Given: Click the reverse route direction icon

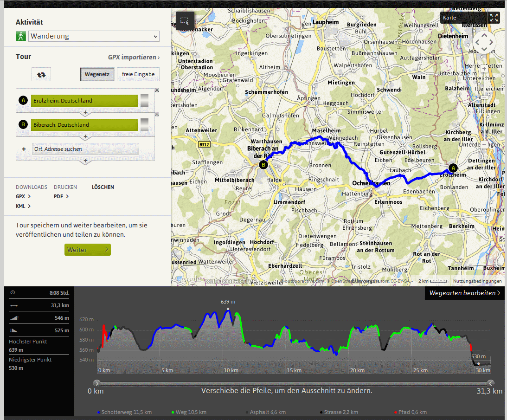Looking at the screenshot, I should (41, 74).
